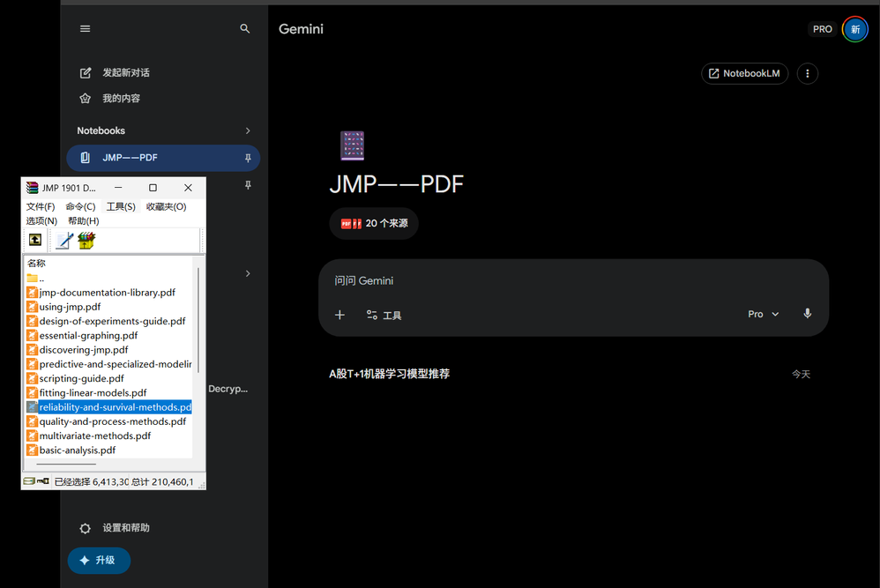
Task: Open the 帮助(H) menu in WinRAR
Action: click(84, 220)
